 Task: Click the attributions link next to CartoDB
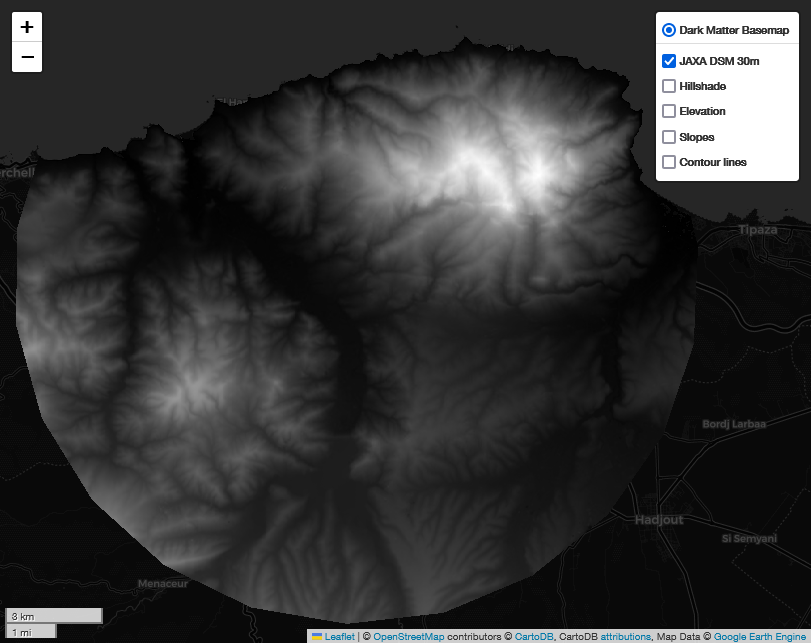pyautogui.click(x=624, y=636)
